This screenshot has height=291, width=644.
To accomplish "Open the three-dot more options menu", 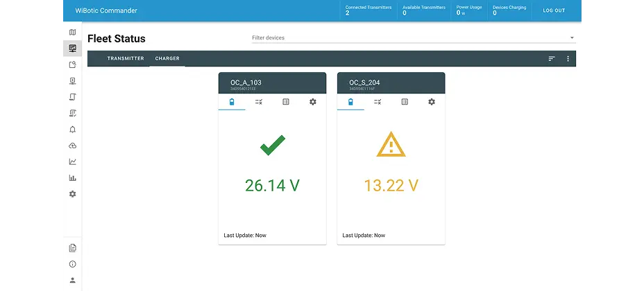I will [x=568, y=59].
